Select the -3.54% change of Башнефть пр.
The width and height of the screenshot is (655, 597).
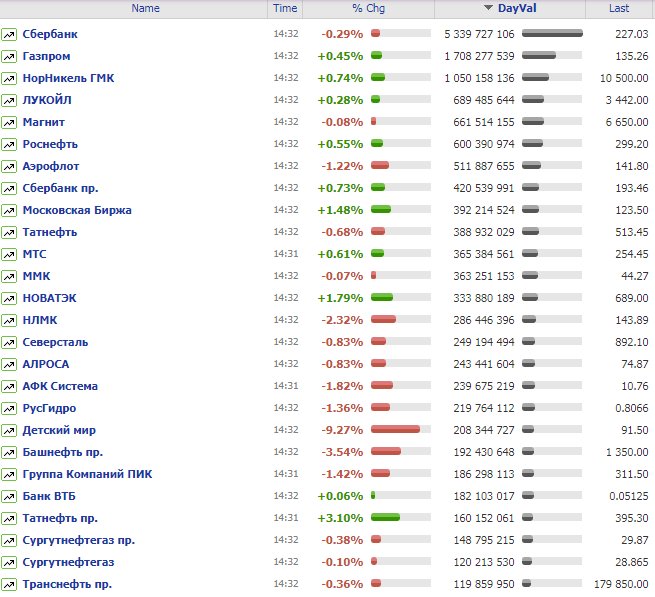pyautogui.click(x=342, y=452)
